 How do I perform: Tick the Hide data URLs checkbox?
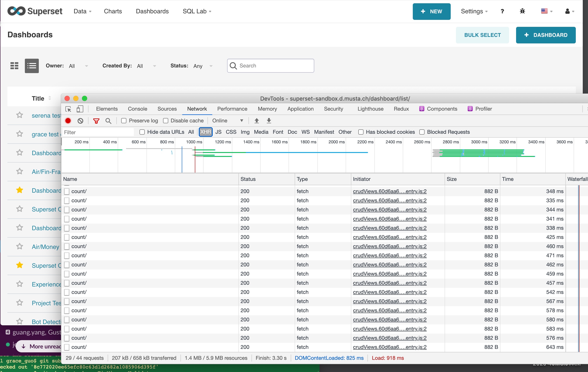[142, 132]
